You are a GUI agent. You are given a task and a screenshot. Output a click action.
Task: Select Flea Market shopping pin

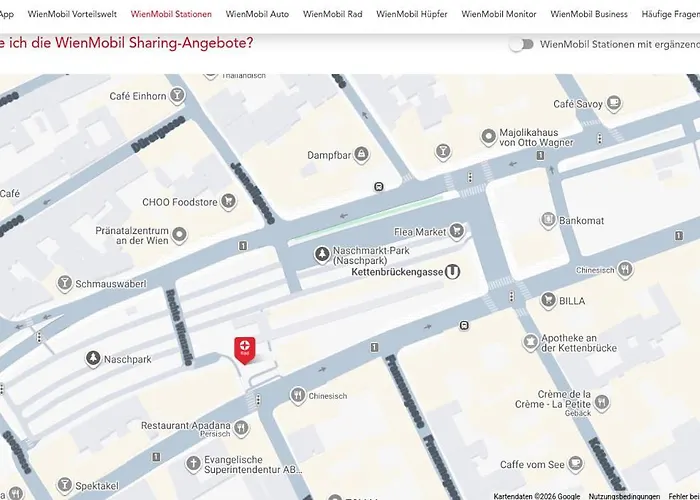coord(456,231)
